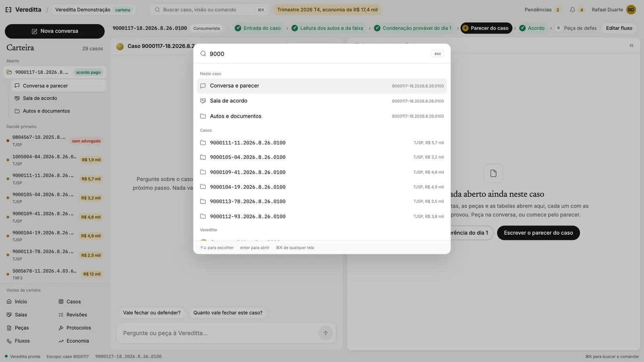The width and height of the screenshot is (644, 362).
Task: Click the document icon in empty panel
Action: (x=493, y=173)
